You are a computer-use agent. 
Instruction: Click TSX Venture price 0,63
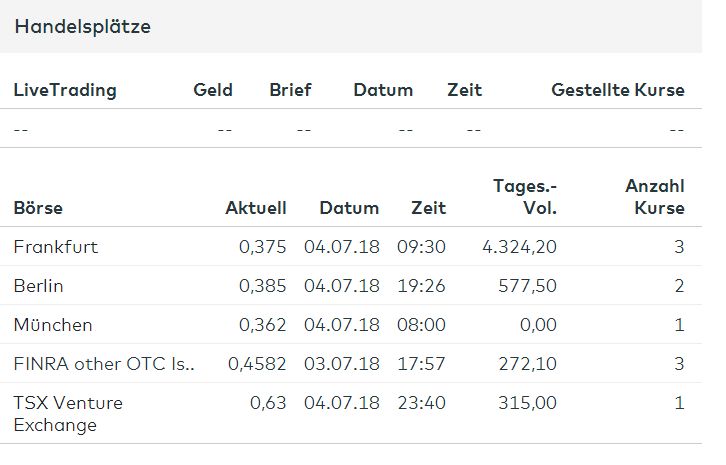[268, 403]
